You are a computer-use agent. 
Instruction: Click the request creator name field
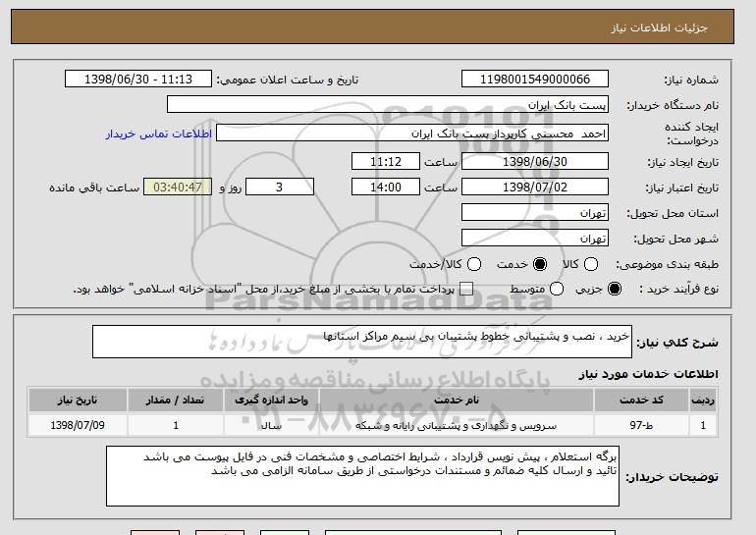pyautogui.click(x=412, y=134)
